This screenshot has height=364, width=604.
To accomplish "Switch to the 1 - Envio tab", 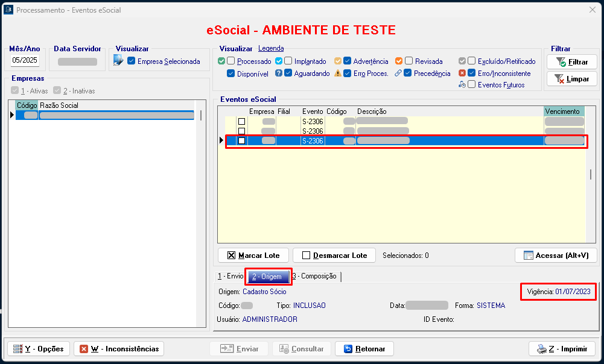I will 230,276.
